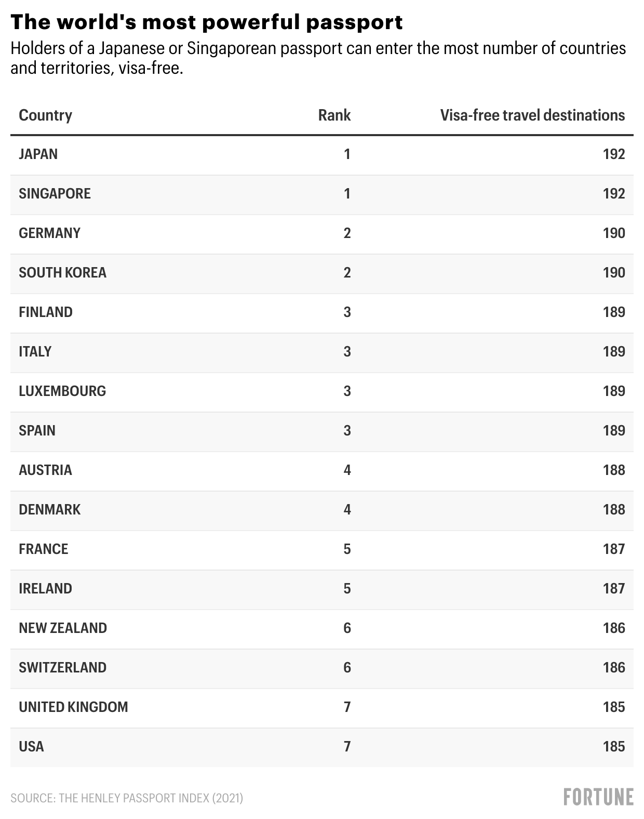The image size is (644, 819).
Task: Click SWITZERLAND in the country column
Action: coord(62,668)
